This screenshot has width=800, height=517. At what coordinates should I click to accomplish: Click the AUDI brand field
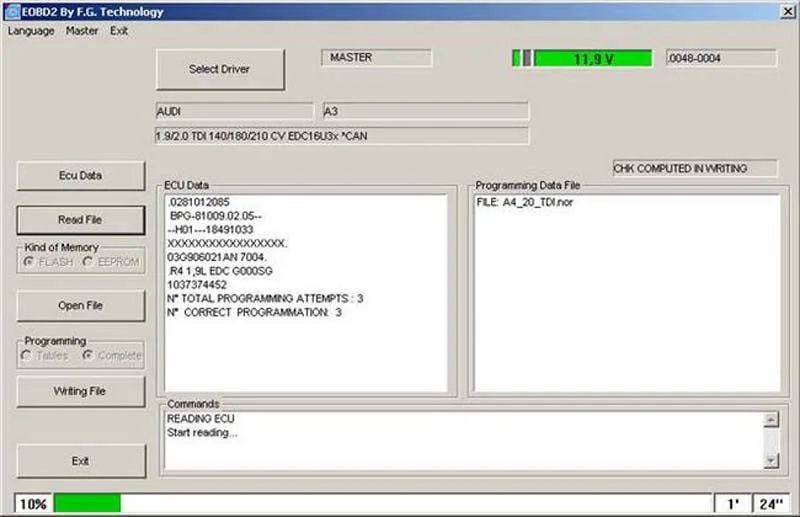235,111
